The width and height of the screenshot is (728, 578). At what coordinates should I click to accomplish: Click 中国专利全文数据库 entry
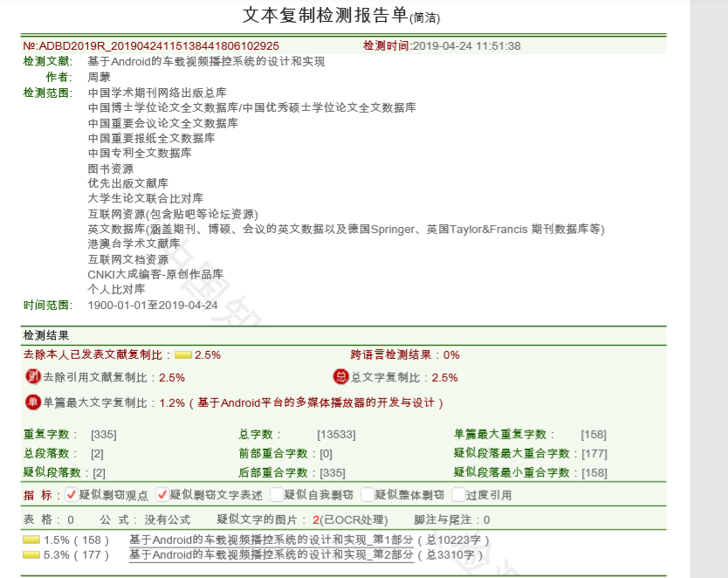click(140, 153)
